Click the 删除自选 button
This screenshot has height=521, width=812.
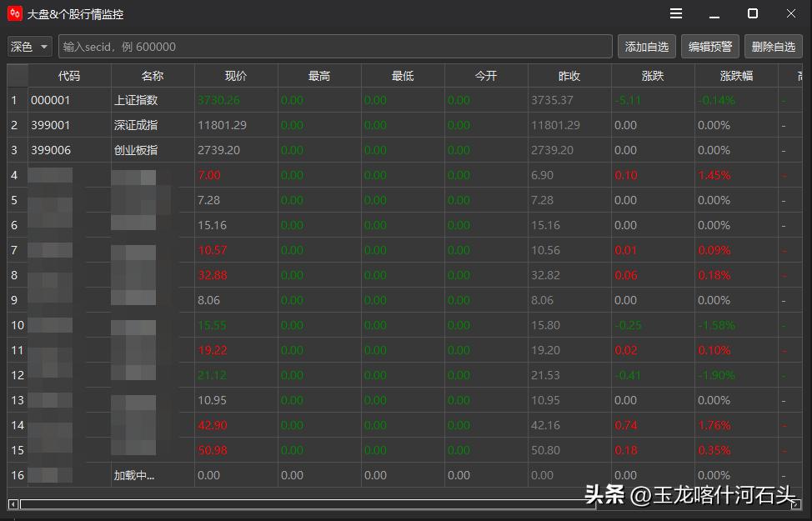click(x=773, y=47)
